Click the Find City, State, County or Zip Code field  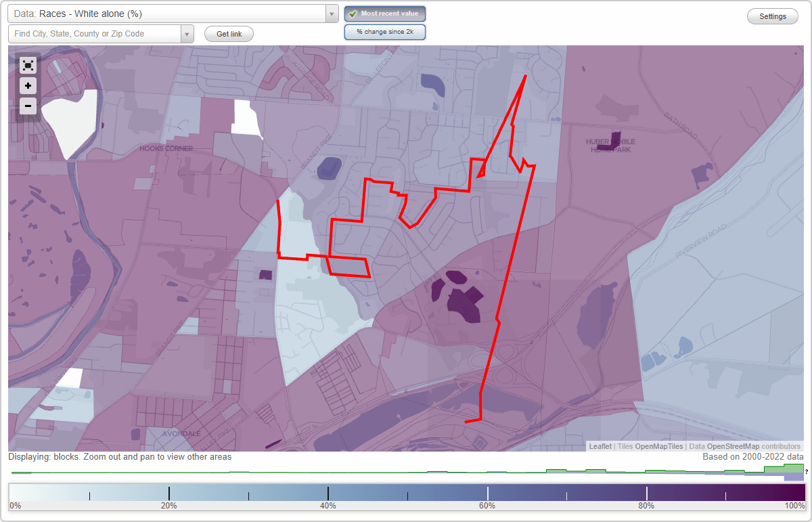click(x=95, y=34)
